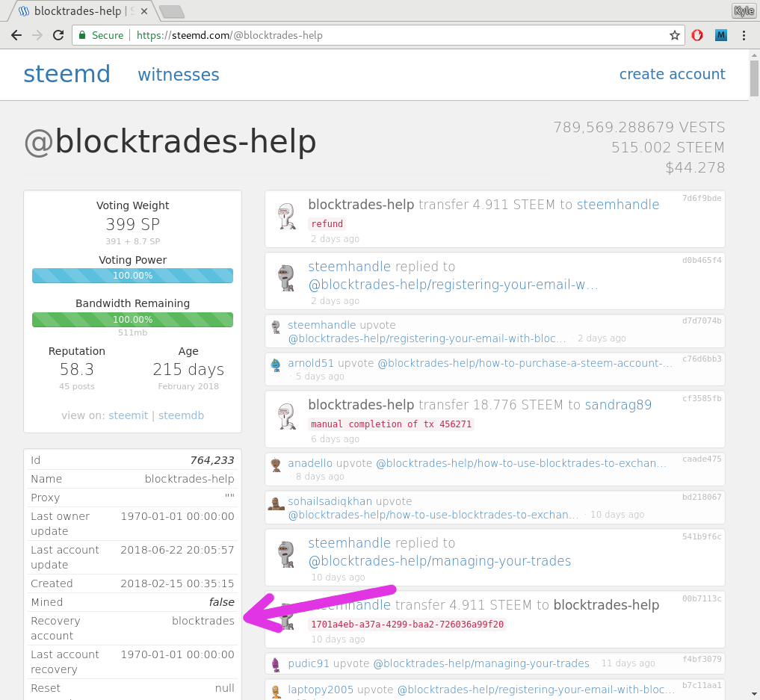Open the steemit view link
760x700 pixels.
[128, 415]
